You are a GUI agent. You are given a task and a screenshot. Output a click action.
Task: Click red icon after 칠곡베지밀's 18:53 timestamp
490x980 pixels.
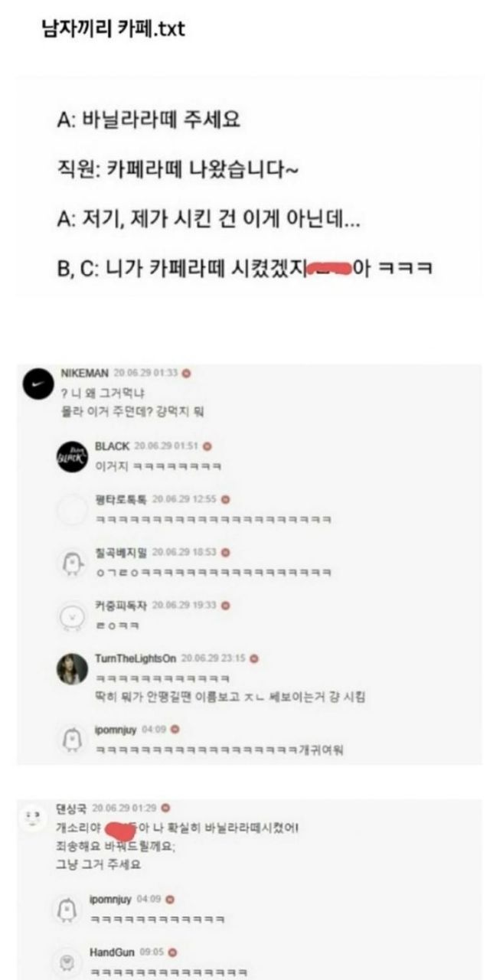(x=226, y=552)
